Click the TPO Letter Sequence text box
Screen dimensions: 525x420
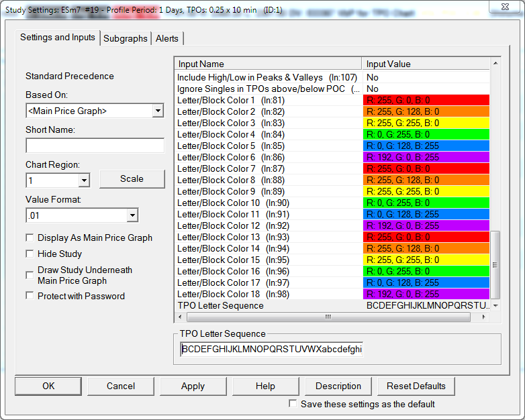pyautogui.click(x=272, y=350)
